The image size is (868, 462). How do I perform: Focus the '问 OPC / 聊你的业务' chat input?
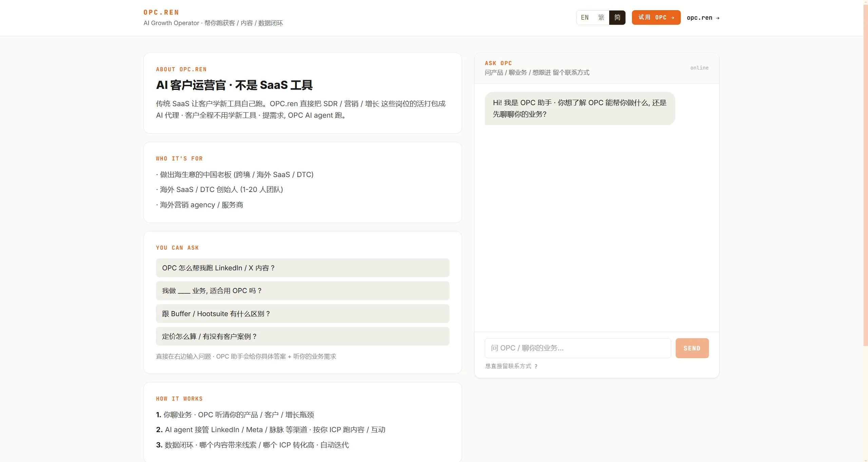pos(578,348)
